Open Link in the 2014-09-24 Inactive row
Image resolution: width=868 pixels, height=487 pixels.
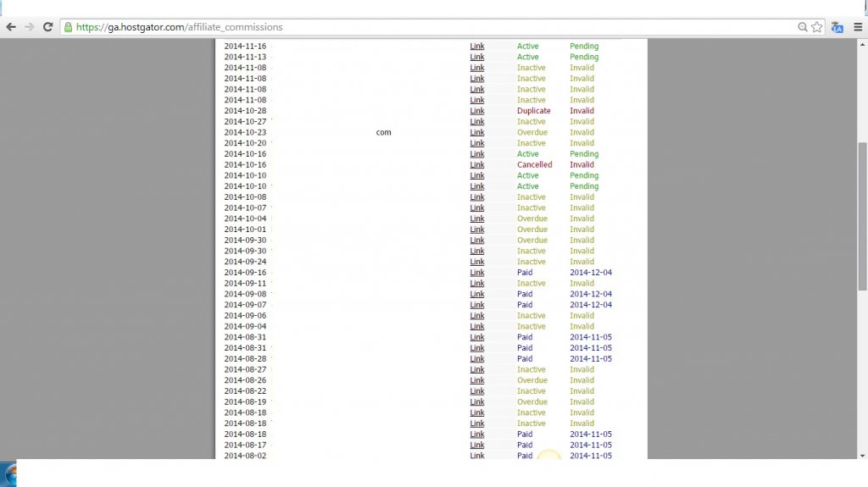pos(477,262)
